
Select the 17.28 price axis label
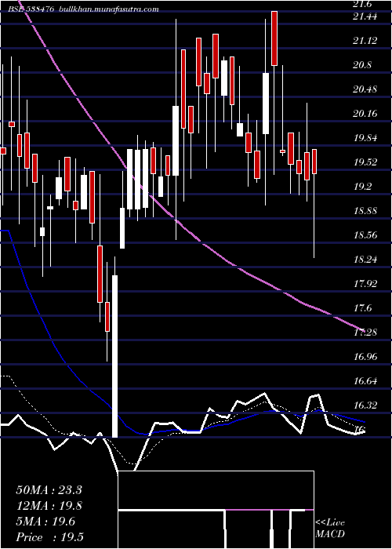tap(365, 333)
